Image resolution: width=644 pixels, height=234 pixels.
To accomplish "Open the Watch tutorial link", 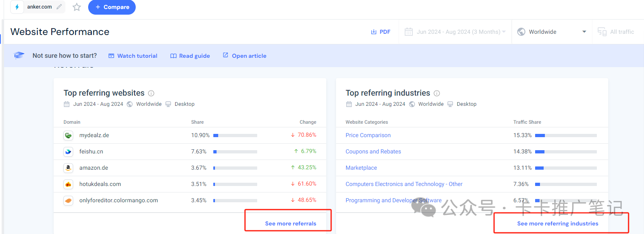I will pos(133,56).
